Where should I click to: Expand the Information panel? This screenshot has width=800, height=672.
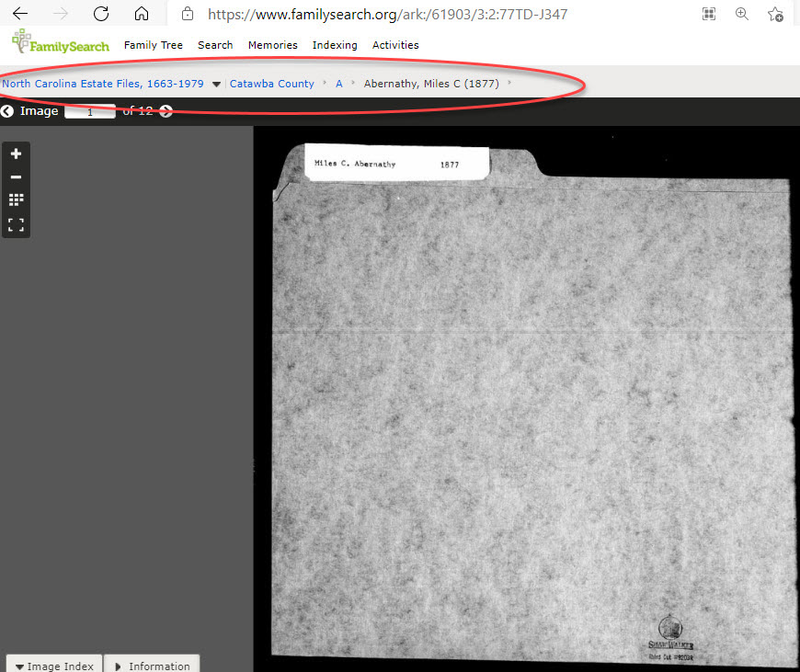click(152, 664)
